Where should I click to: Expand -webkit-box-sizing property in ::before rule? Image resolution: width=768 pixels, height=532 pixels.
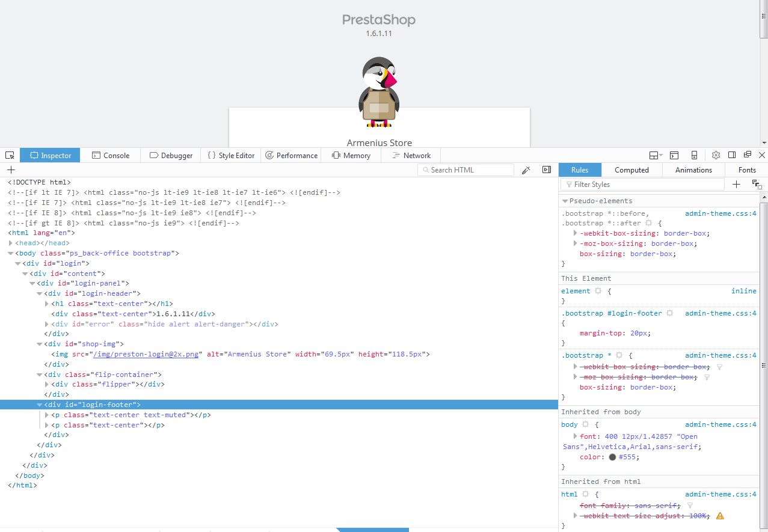[x=576, y=233]
